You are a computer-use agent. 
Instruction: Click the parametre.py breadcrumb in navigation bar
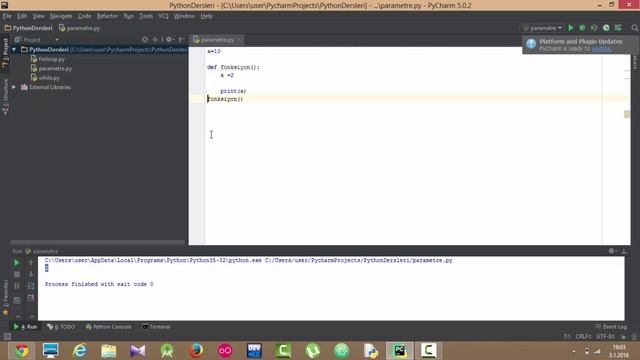[x=80, y=28]
